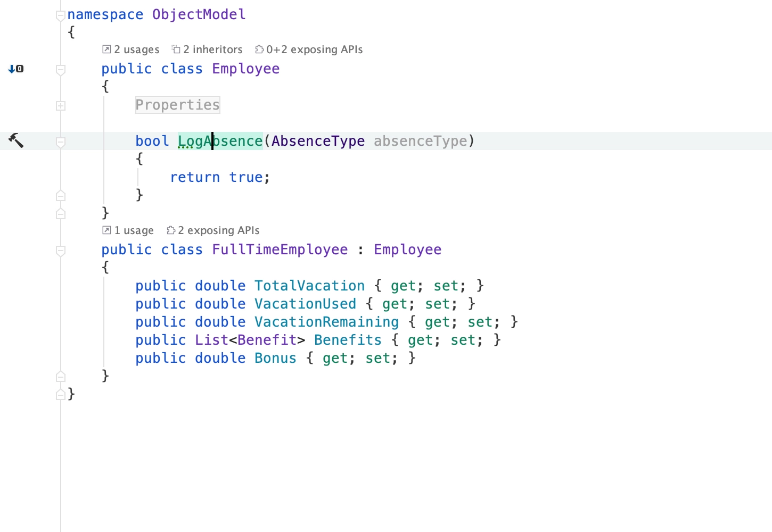Click the hammer quick-action icon in gutter
This screenshot has width=772, height=532.
[x=16, y=140]
